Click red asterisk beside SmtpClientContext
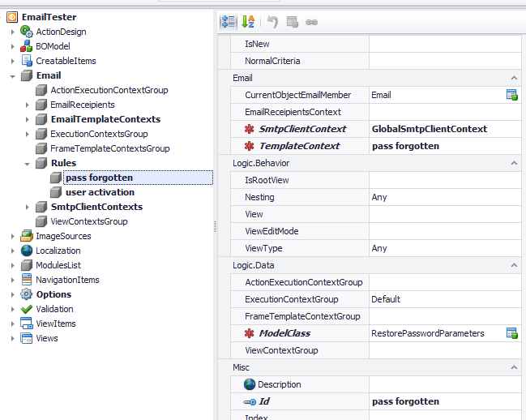 pyautogui.click(x=250, y=129)
